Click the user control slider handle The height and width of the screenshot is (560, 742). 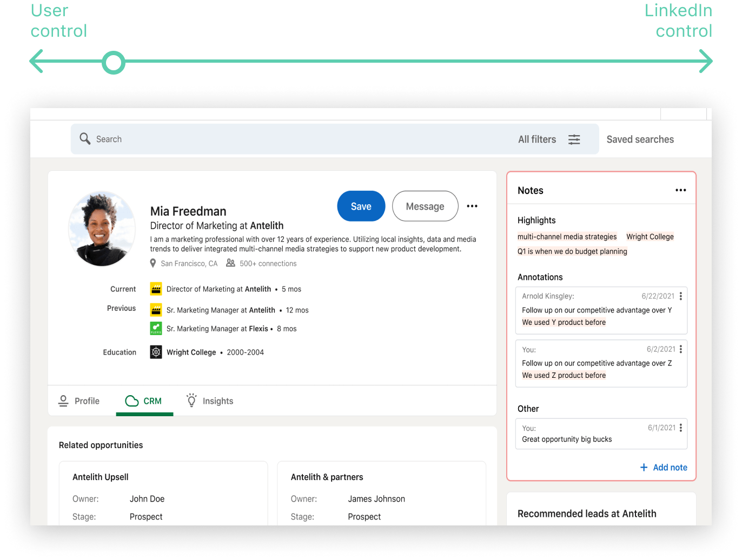(114, 63)
